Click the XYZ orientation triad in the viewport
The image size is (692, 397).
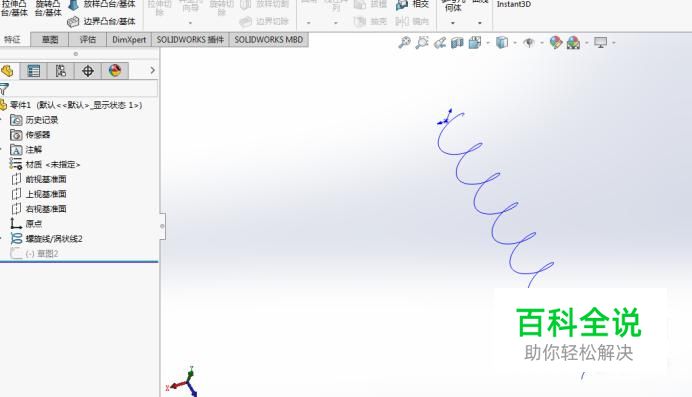click(x=182, y=382)
